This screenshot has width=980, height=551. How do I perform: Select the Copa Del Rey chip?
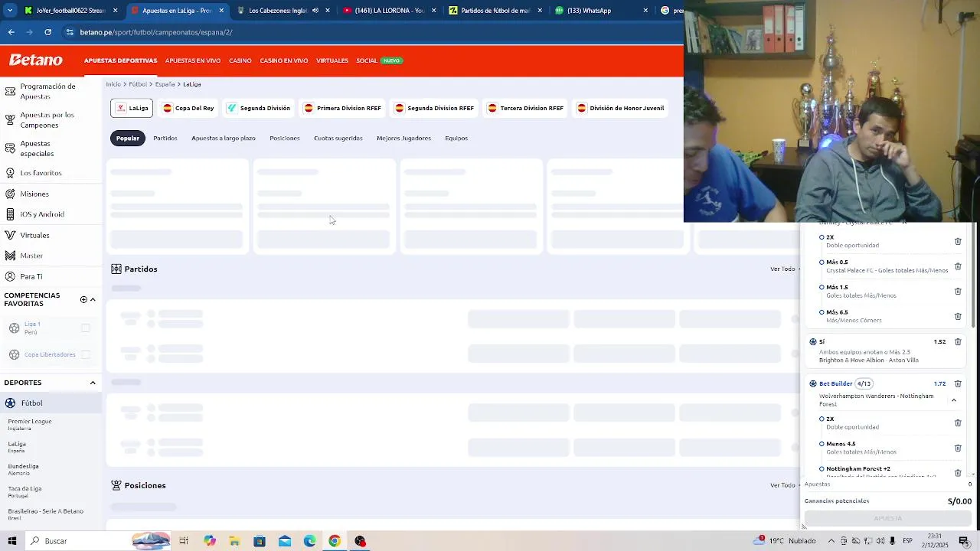point(188,108)
